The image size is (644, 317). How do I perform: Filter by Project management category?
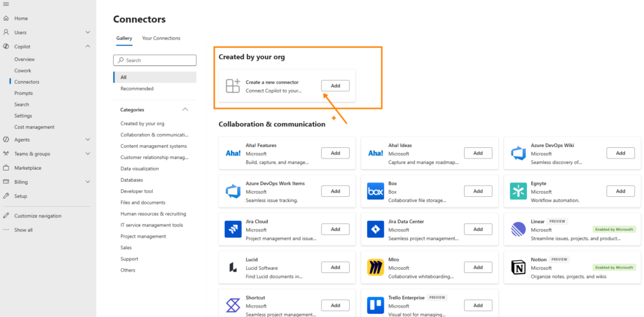pos(143,236)
